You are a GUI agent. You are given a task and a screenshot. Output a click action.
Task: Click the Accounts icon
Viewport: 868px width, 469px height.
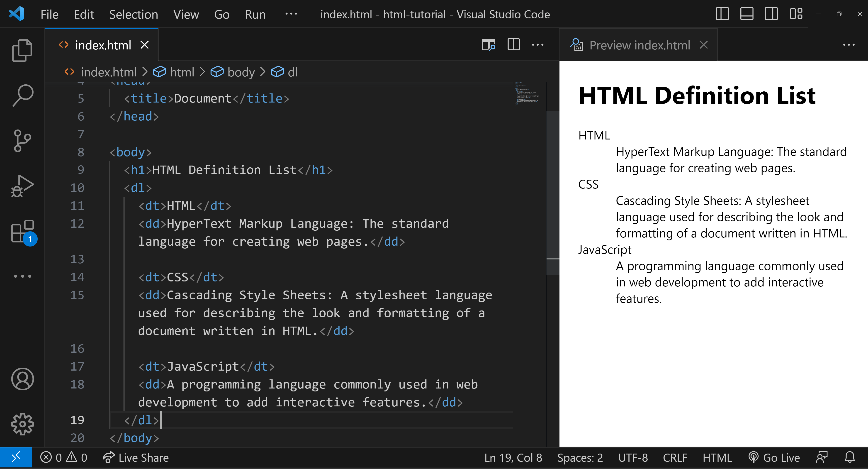(22, 379)
